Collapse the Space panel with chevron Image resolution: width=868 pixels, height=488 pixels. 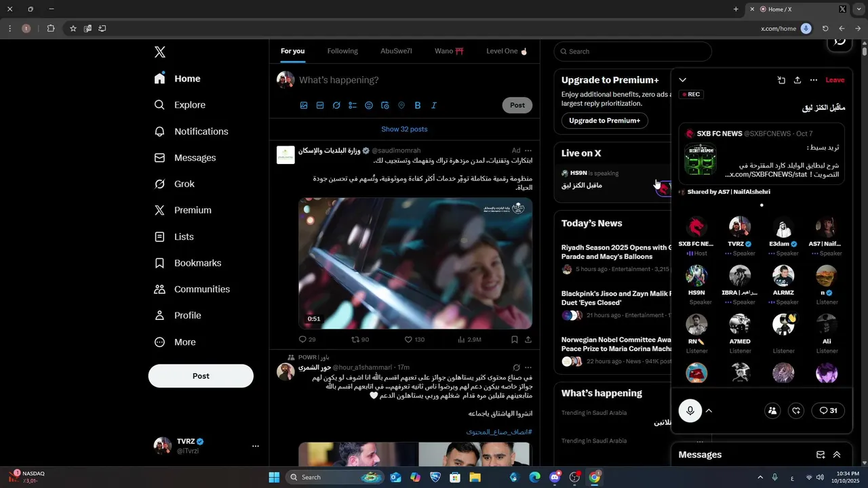click(x=683, y=80)
